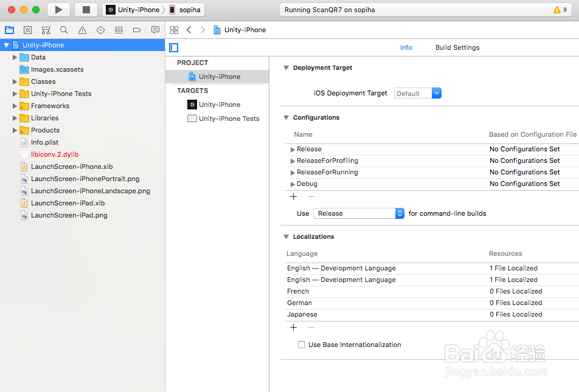
Task: Expand the Frameworks group
Action: pyautogui.click(x=15, y=106)
